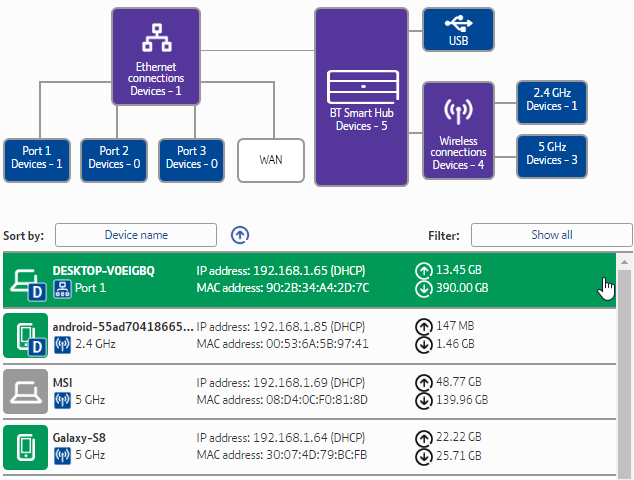Open the Filter Show all dropdown
634x480 pixels.
coord(551,235)
